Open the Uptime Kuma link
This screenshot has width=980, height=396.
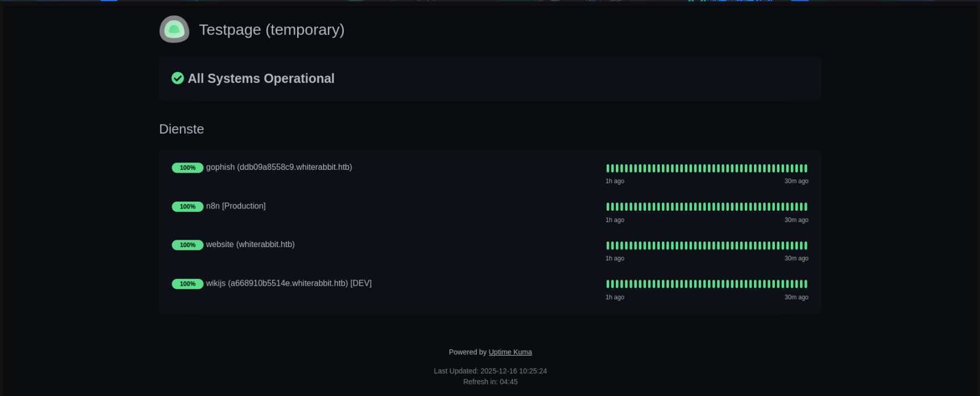[510, 352]
